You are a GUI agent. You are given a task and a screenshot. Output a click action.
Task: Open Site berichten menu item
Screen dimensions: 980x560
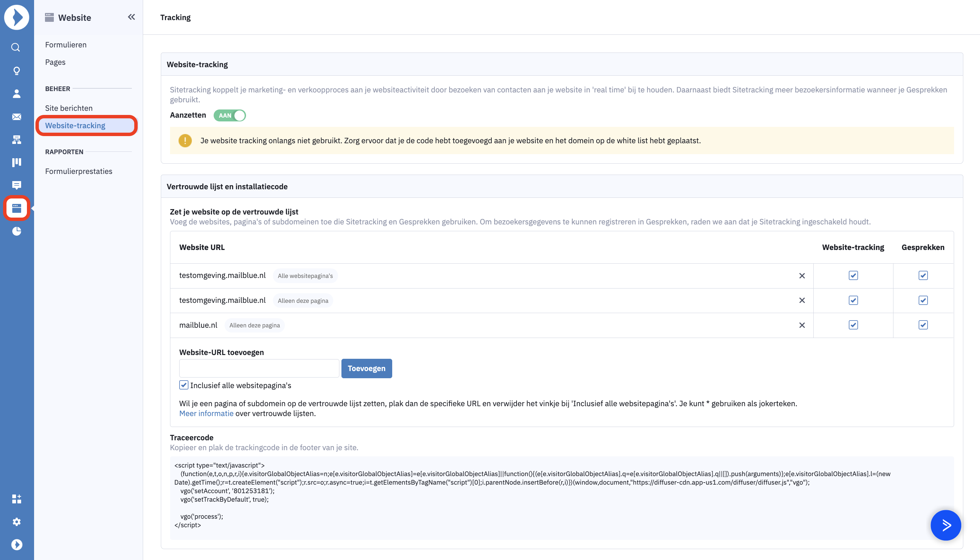[69, 108]
